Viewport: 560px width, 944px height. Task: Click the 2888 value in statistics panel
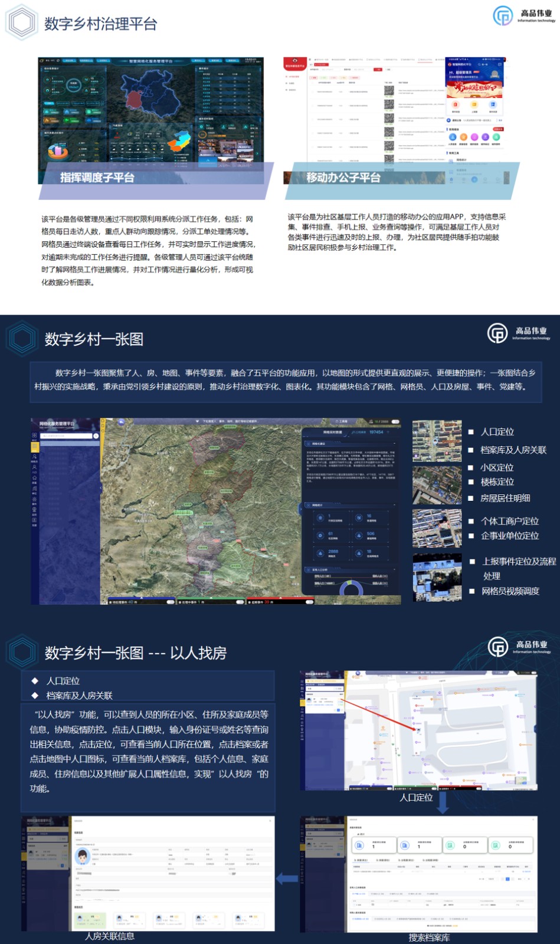[x=333, y=552]
